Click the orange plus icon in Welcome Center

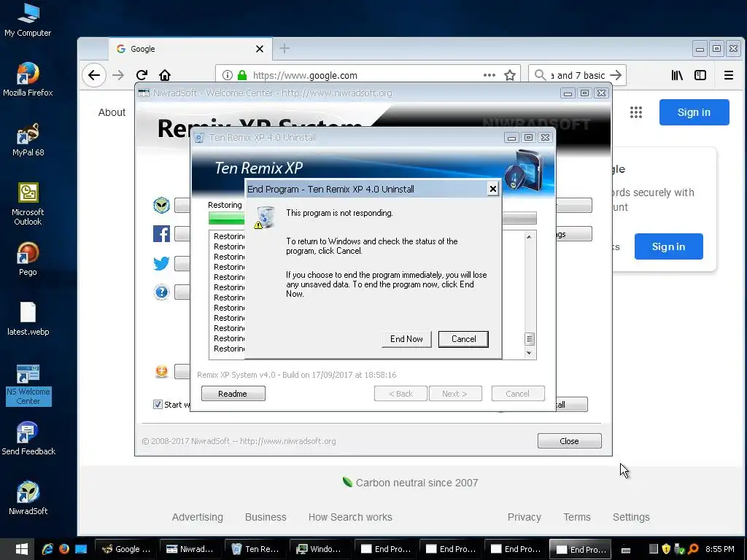coord(161,371)
